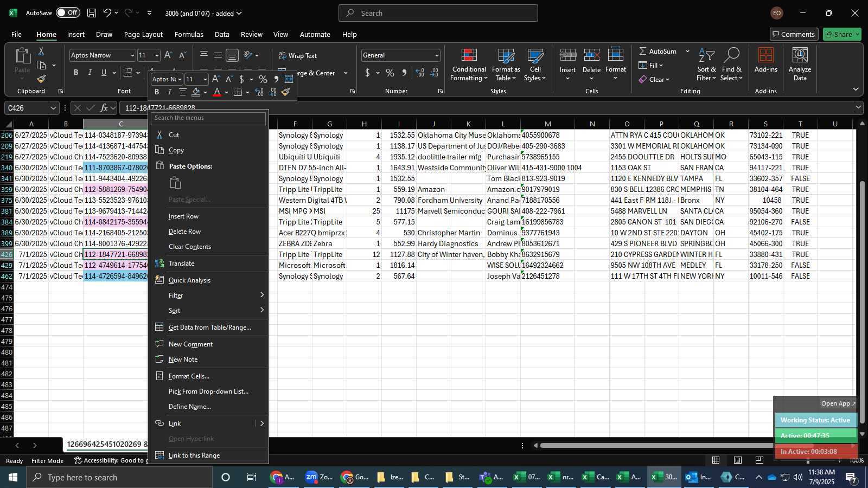
Task: Click the Undo arrow
Action: pos(107,12)
